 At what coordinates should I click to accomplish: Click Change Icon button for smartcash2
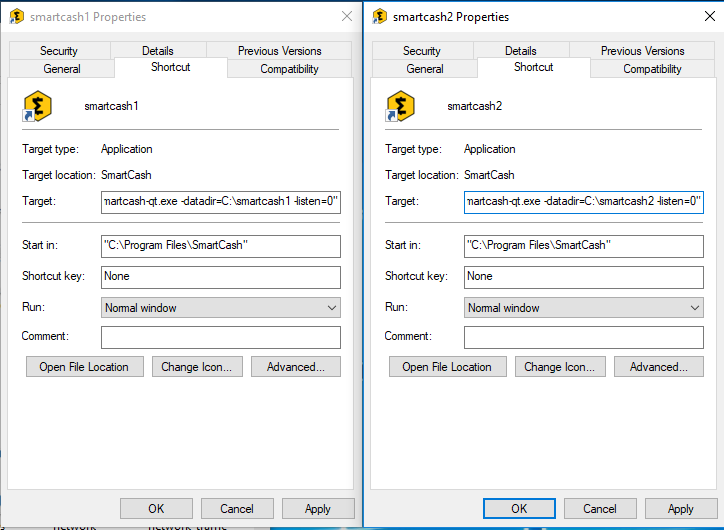click(x=560, y=367)
